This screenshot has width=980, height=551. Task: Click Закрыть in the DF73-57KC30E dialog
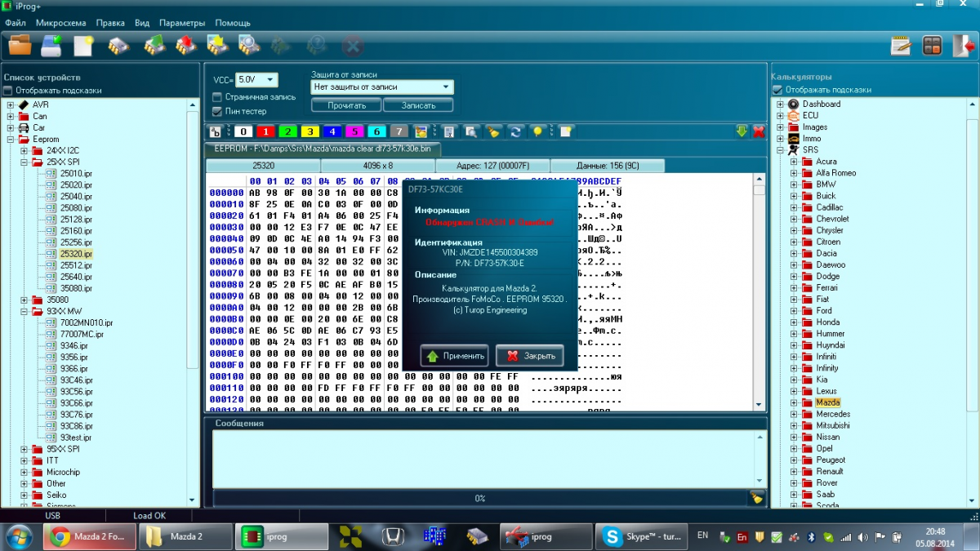click(529, 355)
